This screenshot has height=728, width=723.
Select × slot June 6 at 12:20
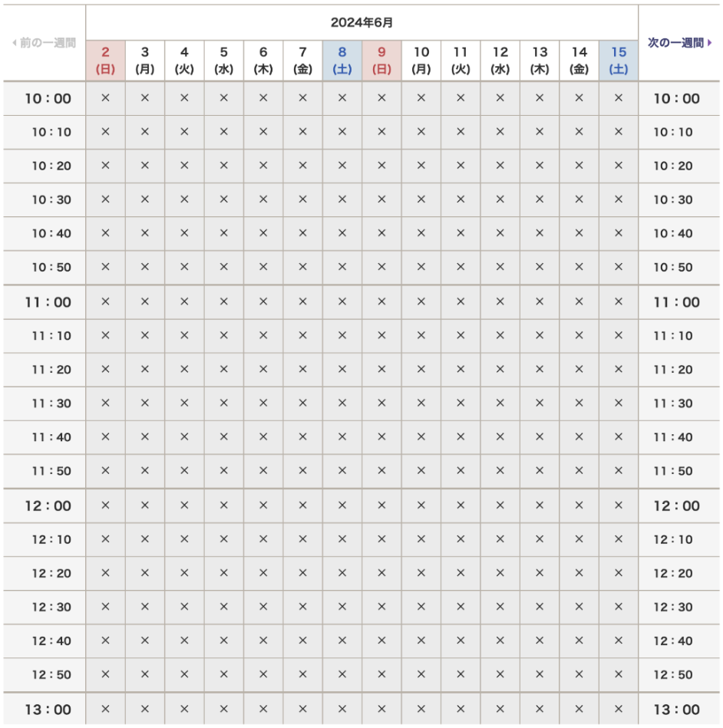coord(263,573)
